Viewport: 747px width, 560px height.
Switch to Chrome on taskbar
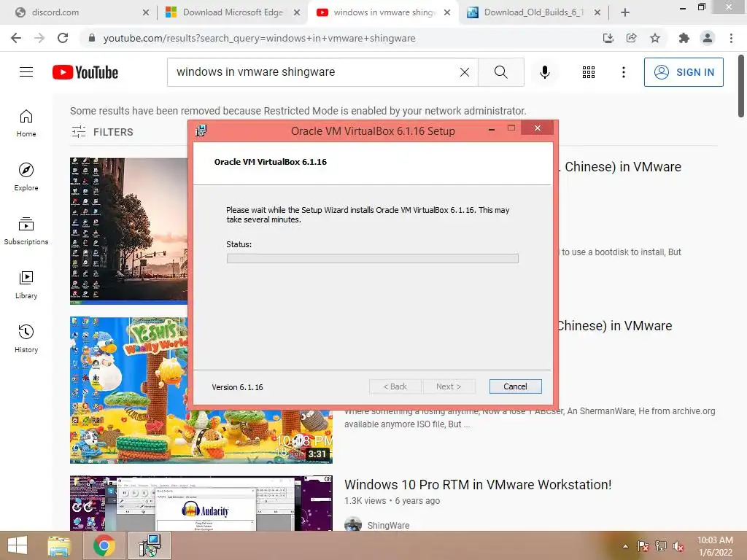(104, 545)
